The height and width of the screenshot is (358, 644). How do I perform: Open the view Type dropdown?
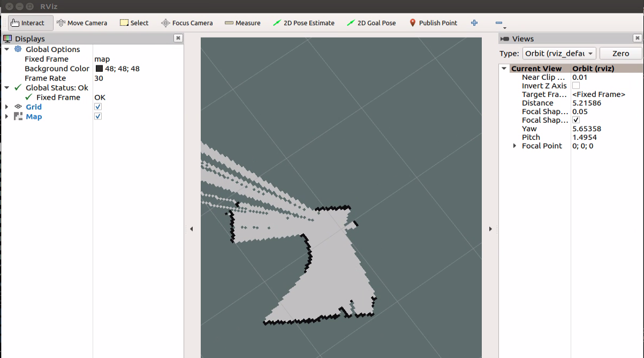point(559,54)
